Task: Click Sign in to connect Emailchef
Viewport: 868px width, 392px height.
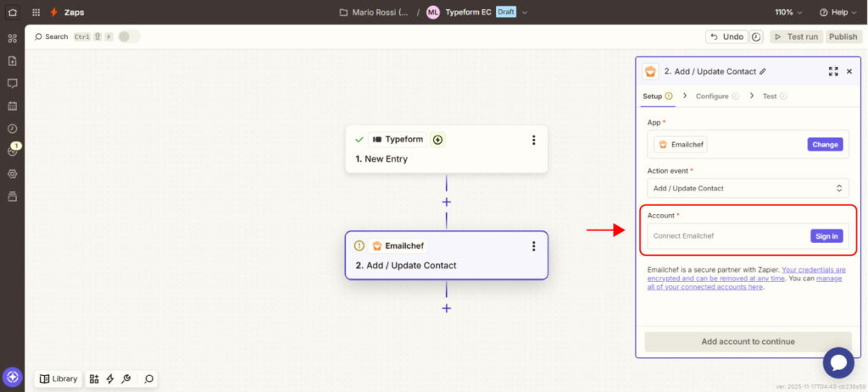Action: click(826, 236)
